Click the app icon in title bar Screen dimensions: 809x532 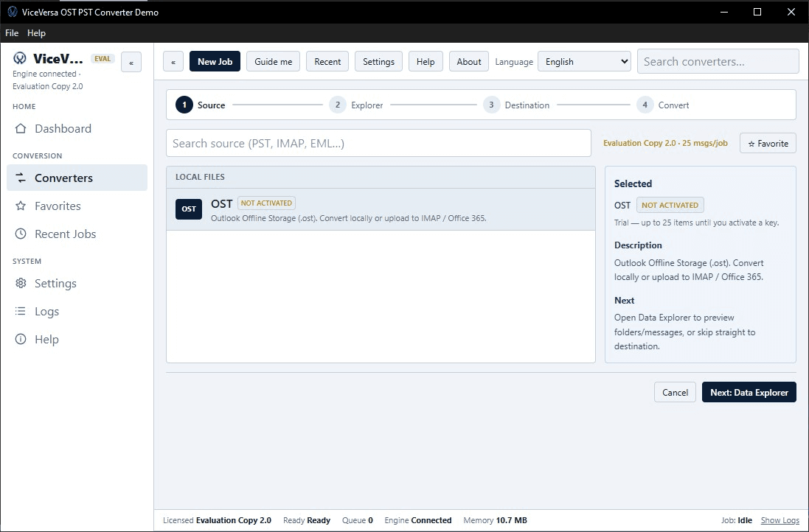[x=13, y=12]
